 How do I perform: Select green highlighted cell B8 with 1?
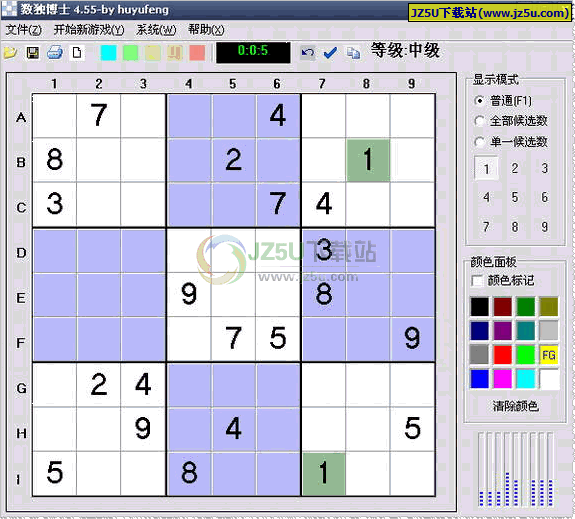coord(368,160)
